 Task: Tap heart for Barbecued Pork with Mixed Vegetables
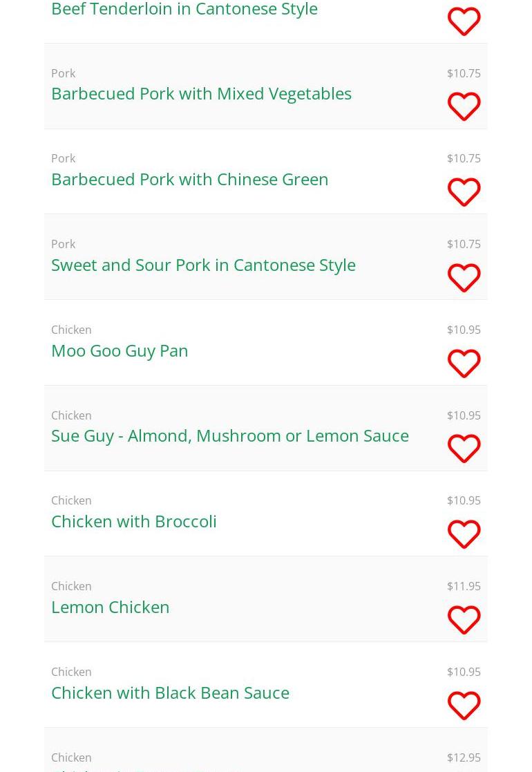click(x=464, y=107)
